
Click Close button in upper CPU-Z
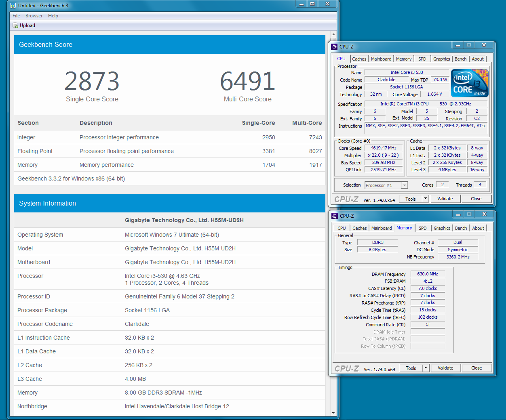point(476,199)
